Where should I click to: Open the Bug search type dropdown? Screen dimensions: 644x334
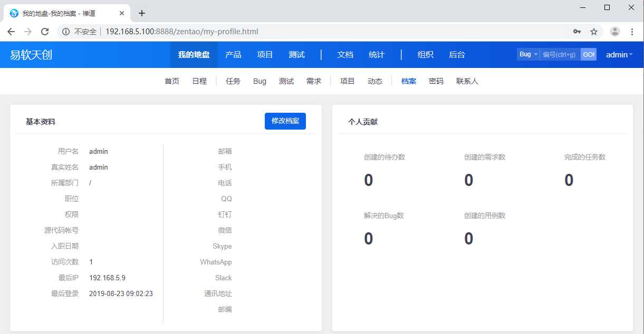[x=527, y=54]
